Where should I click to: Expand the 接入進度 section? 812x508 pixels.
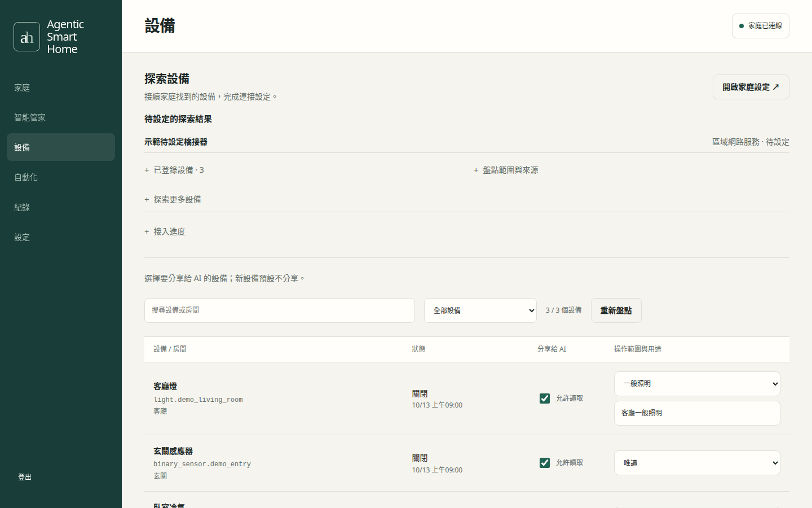[x=165, y=231]
